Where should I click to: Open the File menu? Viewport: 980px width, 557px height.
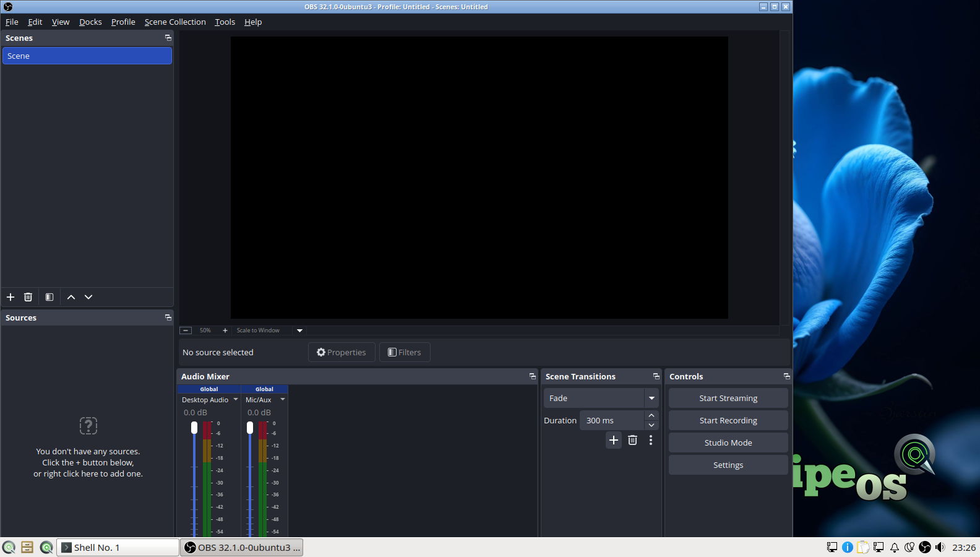12,22
